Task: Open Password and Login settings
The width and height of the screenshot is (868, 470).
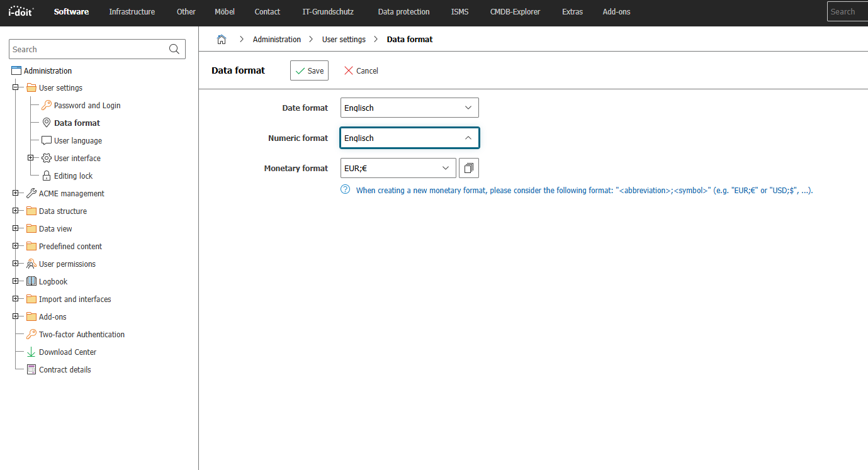Action: (87, 106)
